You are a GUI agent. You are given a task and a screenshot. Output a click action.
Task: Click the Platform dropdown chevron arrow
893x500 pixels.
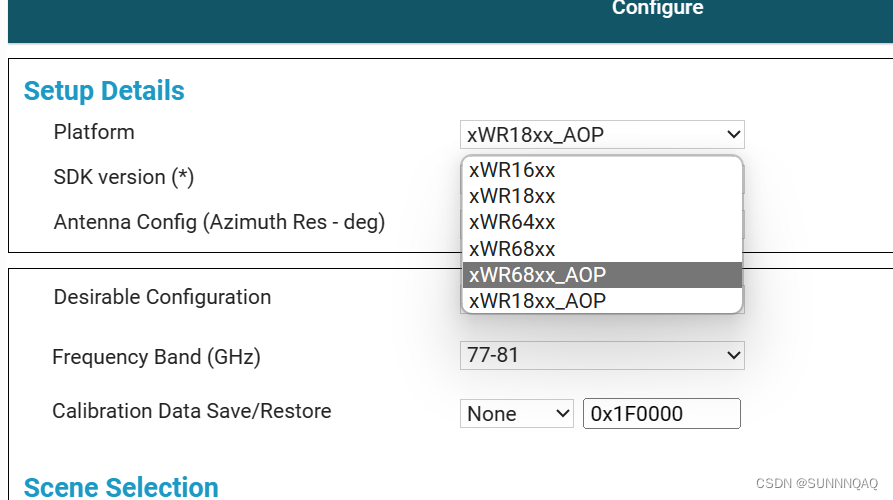pos(734,135)
